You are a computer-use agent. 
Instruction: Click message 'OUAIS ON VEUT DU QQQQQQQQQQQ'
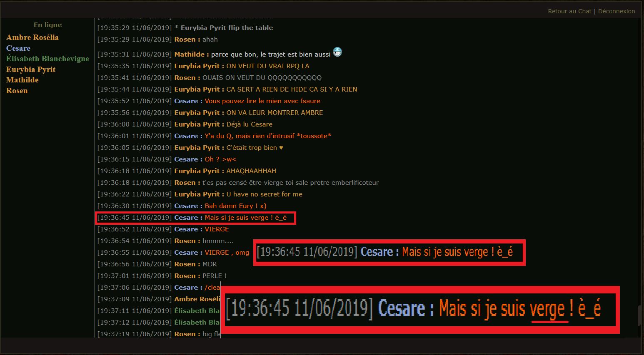tap(262, 78)
